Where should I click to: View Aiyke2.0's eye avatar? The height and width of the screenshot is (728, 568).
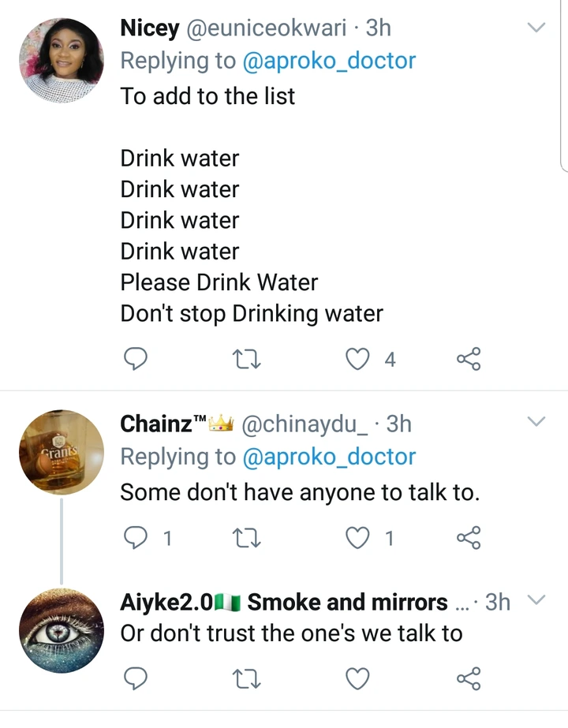[x=61, y=632]
